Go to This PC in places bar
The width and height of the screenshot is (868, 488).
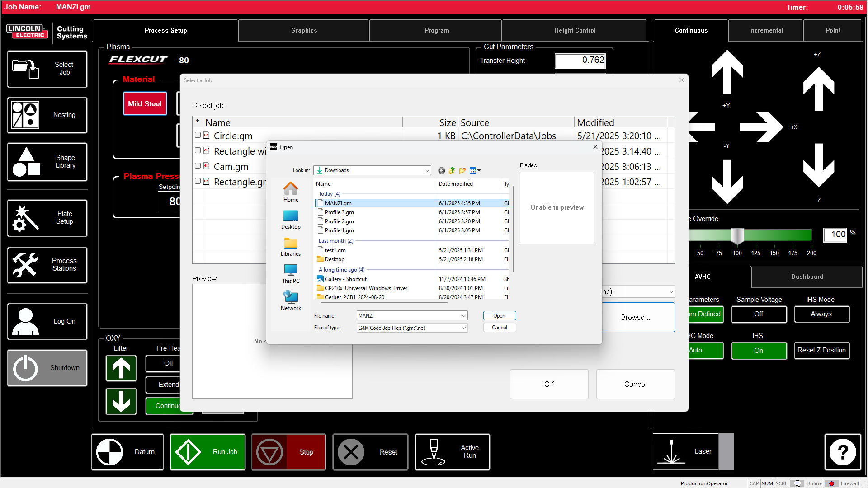click(291, 273)
